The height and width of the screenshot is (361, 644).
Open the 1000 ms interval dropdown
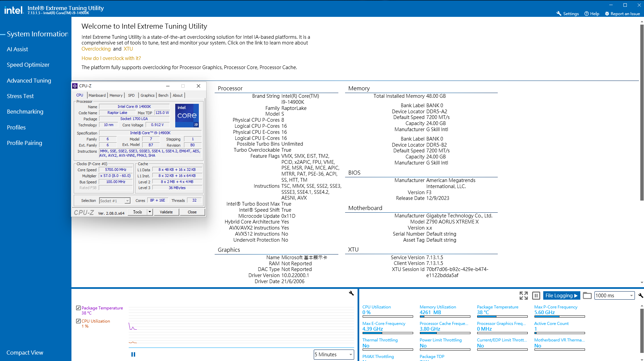coord(614,296)
